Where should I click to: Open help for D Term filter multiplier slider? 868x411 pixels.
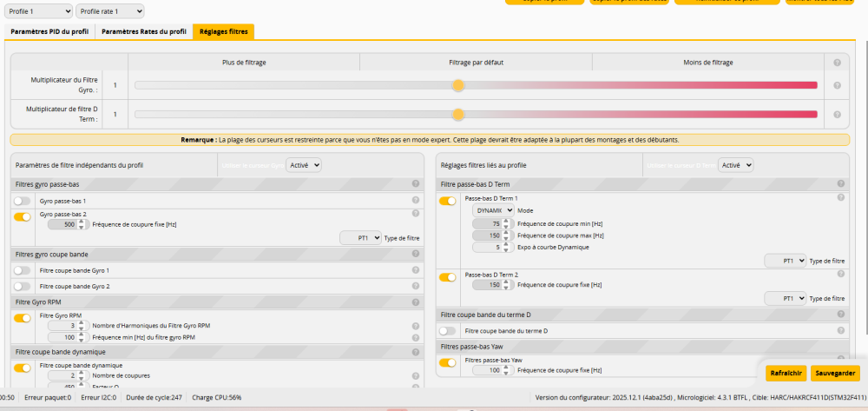(x=837, y=115)
